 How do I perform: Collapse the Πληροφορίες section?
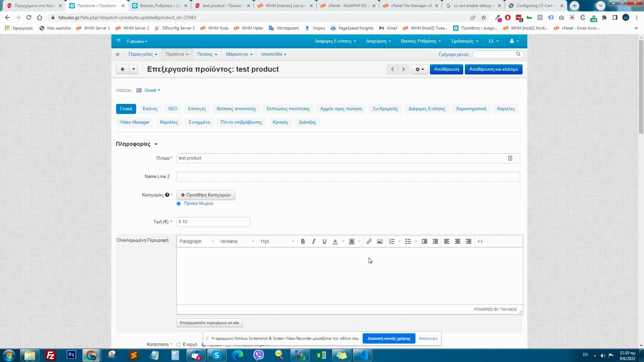coord(137,144)
